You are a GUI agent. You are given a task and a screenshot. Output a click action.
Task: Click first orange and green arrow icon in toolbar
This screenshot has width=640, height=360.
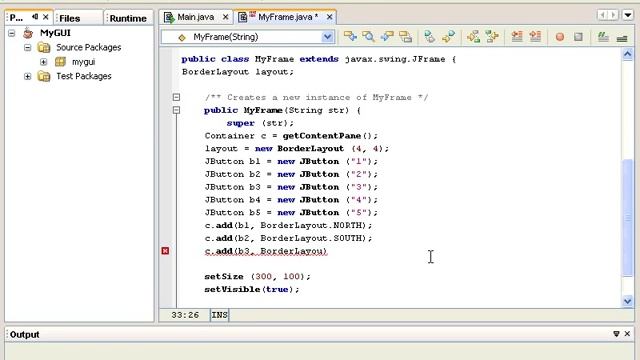pyautogui.click(x=473, y=37)
